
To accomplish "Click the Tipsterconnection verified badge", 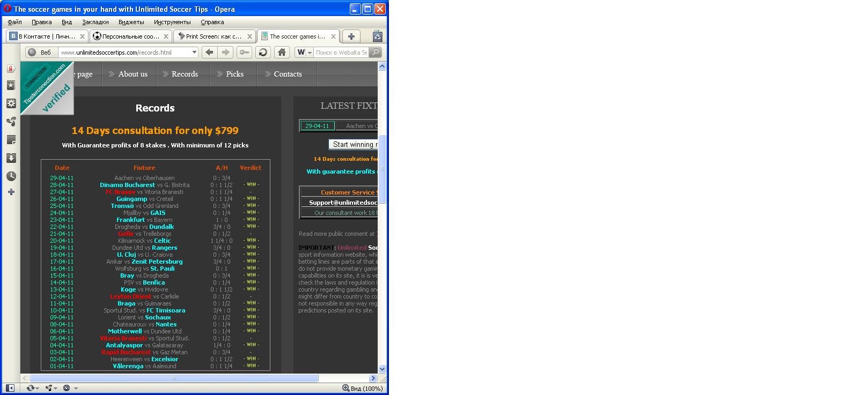I will point(47,88).
